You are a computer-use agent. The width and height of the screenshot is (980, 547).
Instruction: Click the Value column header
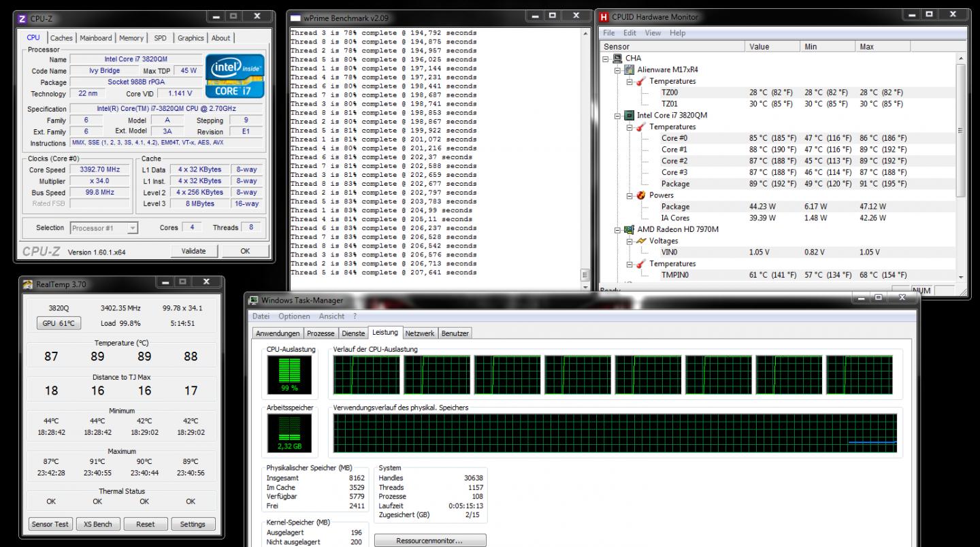pyautogui.click(x=759, y=46)
